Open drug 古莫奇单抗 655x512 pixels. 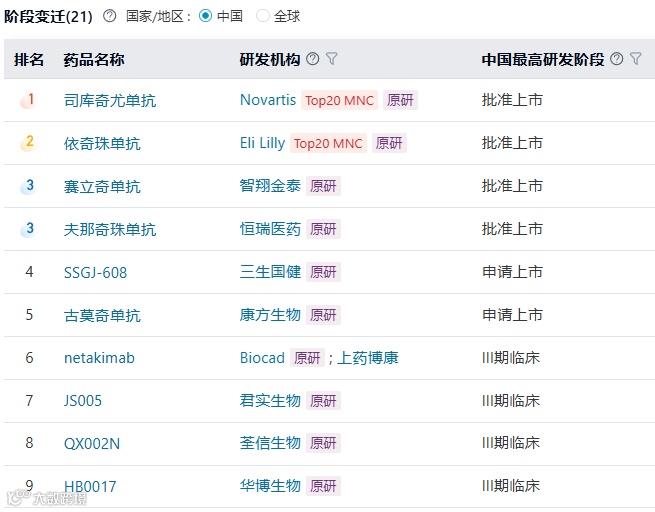[x=102, y=315]
